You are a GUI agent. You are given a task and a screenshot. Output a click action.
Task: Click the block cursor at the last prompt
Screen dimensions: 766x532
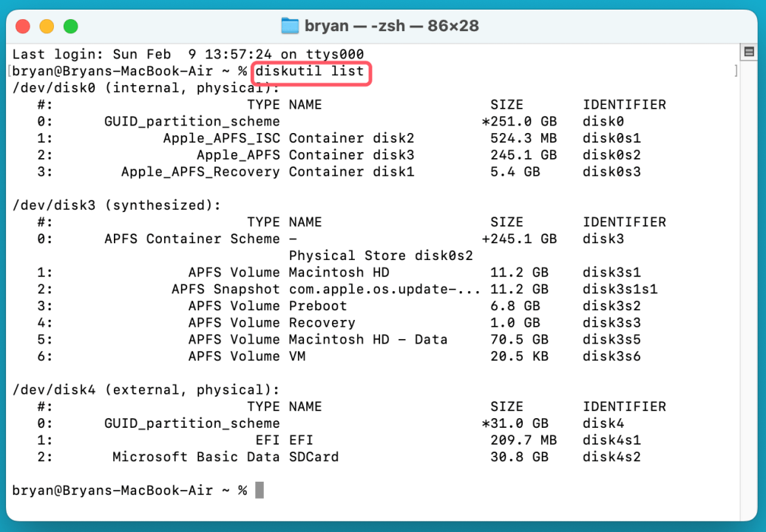pyautogui.click(x=260, y=491)
